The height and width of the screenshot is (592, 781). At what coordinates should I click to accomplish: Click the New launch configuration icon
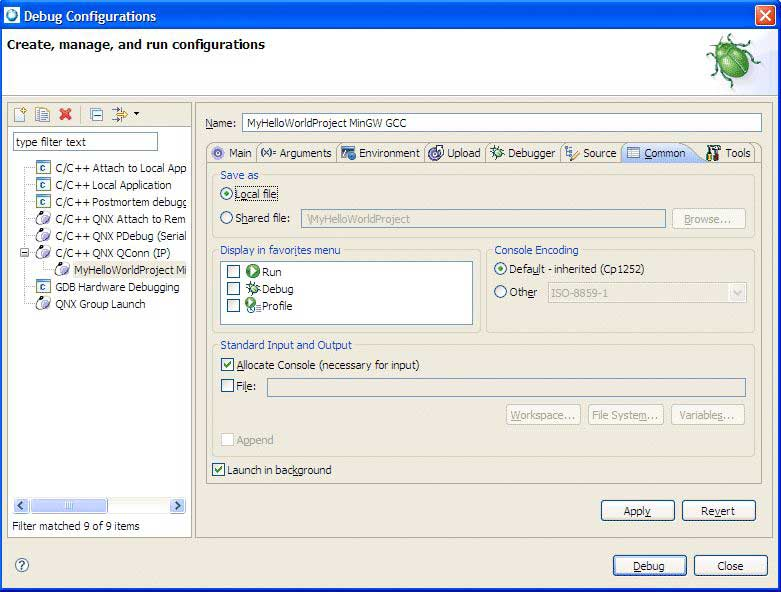click(20, 115)
